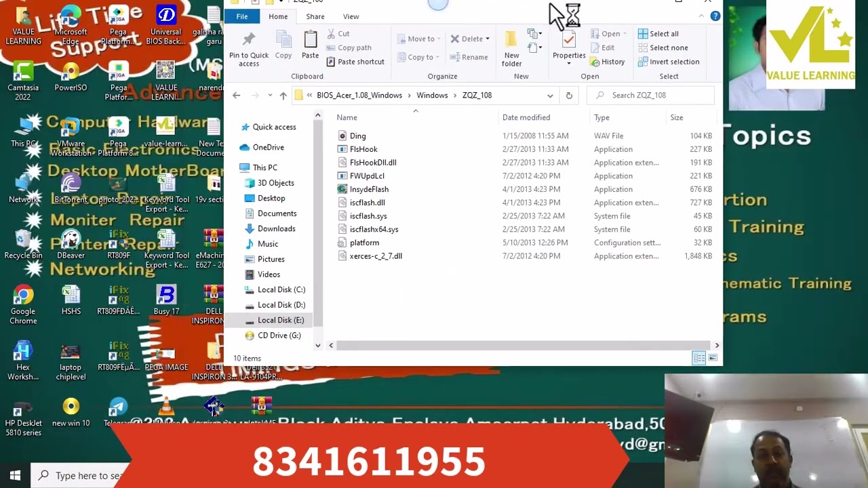Image resolution: width=868 pixels, height=488 pixels.
Task: Click Cut in the Clipboard group
Action: [338, 34]
